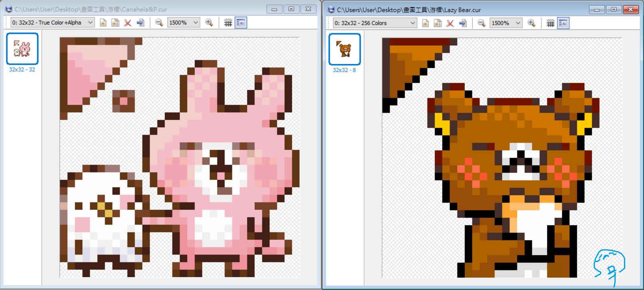Image resolution: width=644 pixels, height=290 pixels.
Task: Open 1500% zoom dropdown in Lazy Bear window
Action: coord(506,23)
